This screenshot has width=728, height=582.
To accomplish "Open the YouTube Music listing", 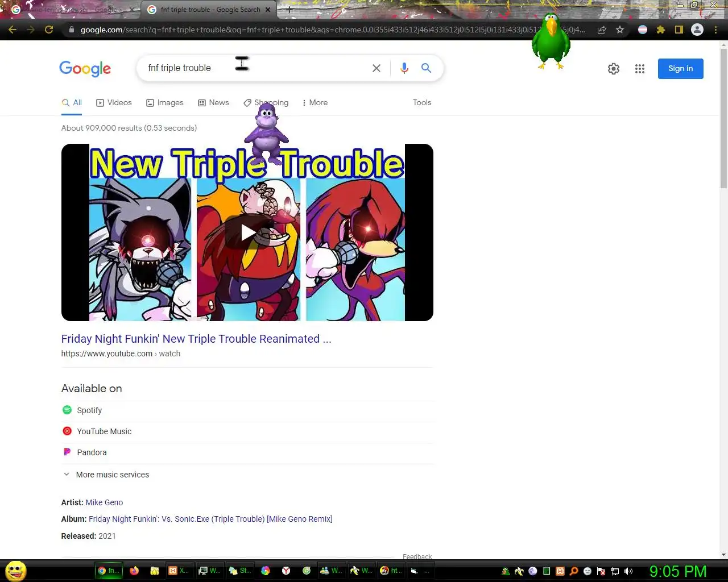I will point(247,431).
